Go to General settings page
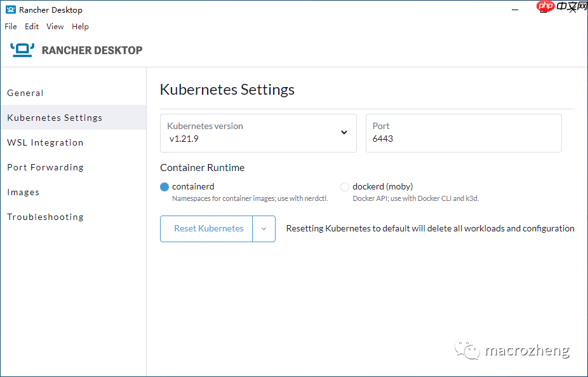This screenshot has width=588, height=377. pos(25,93)
